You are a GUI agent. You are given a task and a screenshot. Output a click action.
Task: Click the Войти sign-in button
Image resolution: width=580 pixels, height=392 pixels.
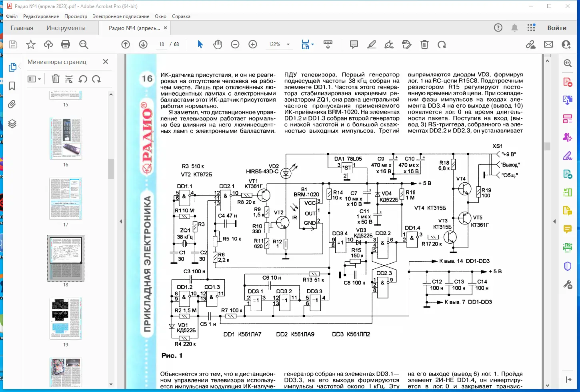coord(557,28)
